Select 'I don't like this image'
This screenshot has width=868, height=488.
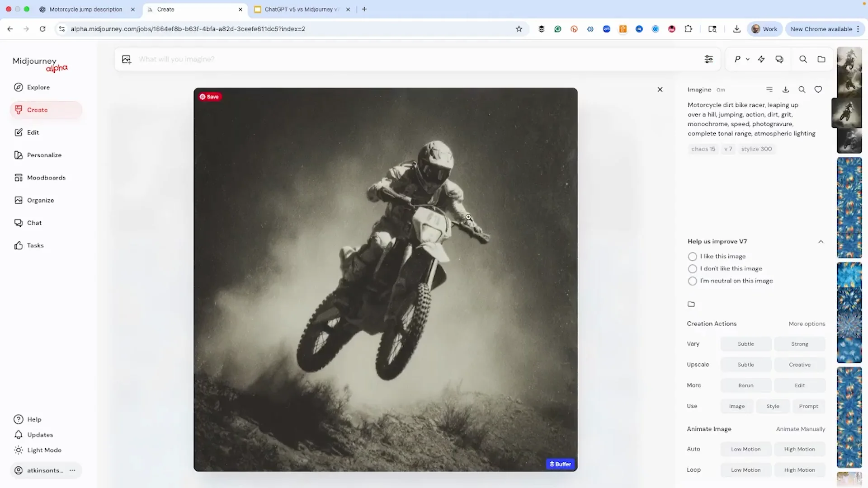coord(692,268)
